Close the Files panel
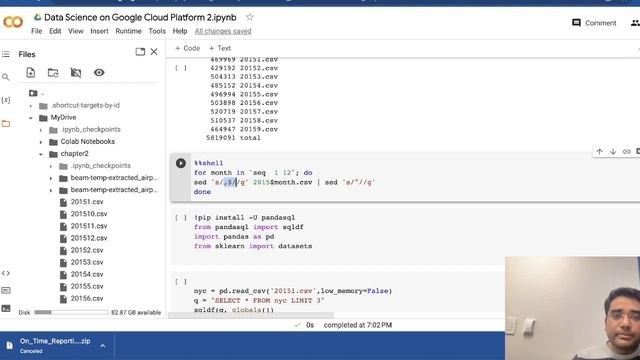Viewport: 640px width, 360px height. [x=154, y=52]
